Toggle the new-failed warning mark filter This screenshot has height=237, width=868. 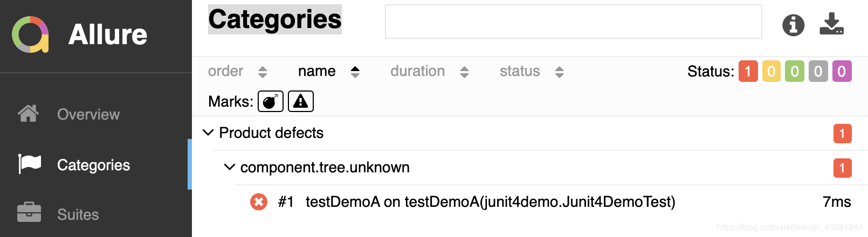coord(301,101)
